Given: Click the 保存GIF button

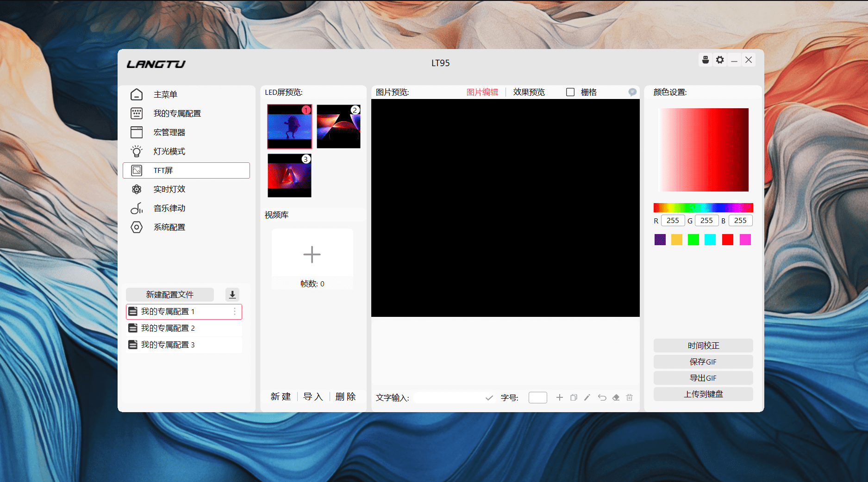Looking at the screenshot, I should coord(703,362).
